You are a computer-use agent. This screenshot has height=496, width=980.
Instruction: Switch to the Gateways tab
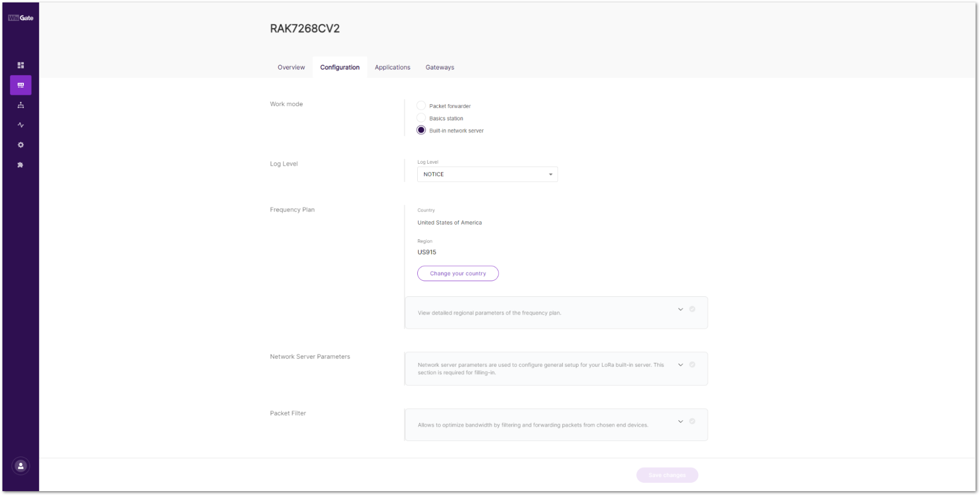(440, 68)
